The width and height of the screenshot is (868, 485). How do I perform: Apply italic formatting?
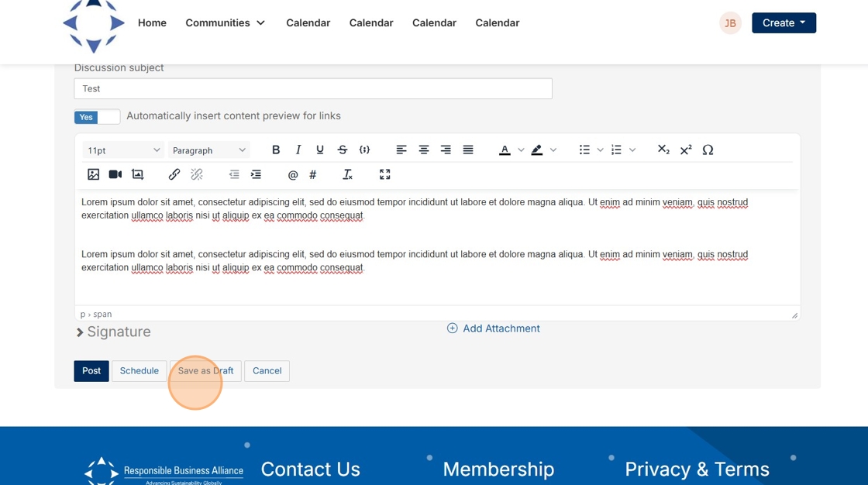(298, 150)
